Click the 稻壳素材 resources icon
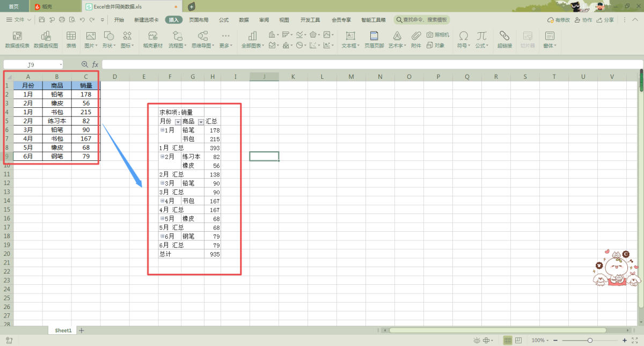Image resolution: width=644 pixels, height=346 pixels. pyautogui.click(x=152, y=39)
